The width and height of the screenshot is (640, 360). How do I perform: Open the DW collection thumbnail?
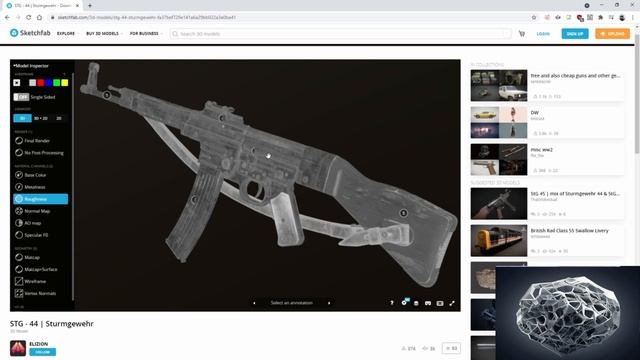tap(499, 122)
